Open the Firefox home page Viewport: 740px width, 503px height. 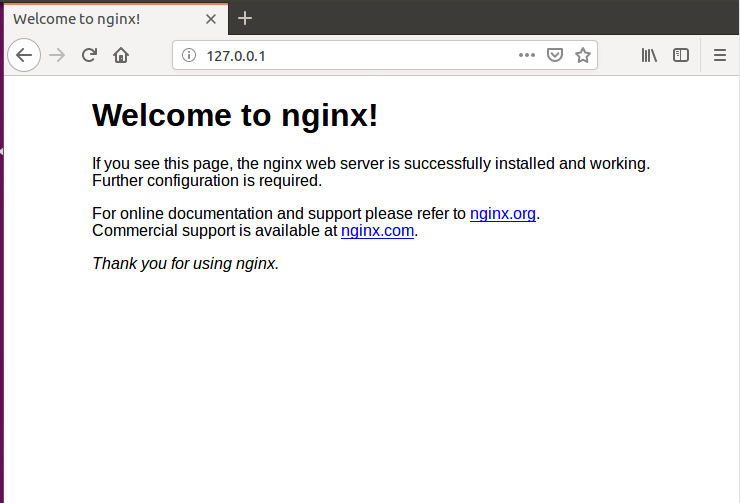121,55
